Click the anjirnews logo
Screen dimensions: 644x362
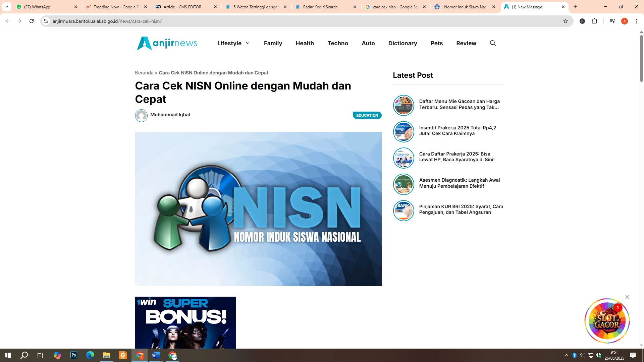click(x=167, y=43)
